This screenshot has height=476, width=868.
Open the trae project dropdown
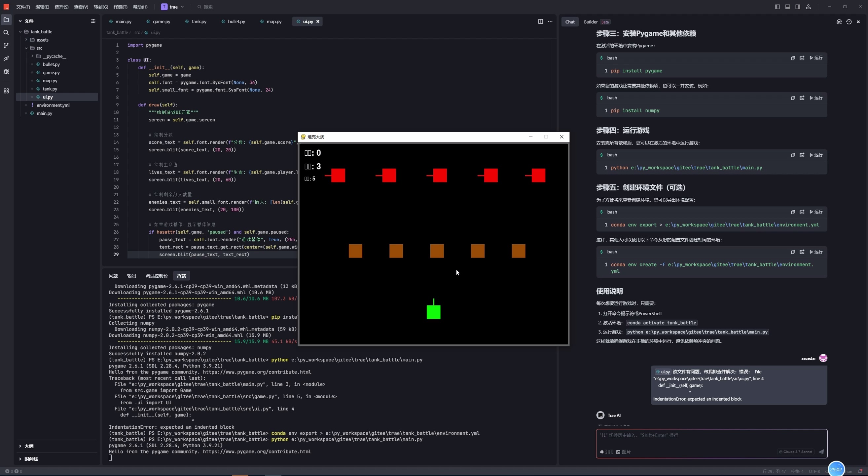173,7
